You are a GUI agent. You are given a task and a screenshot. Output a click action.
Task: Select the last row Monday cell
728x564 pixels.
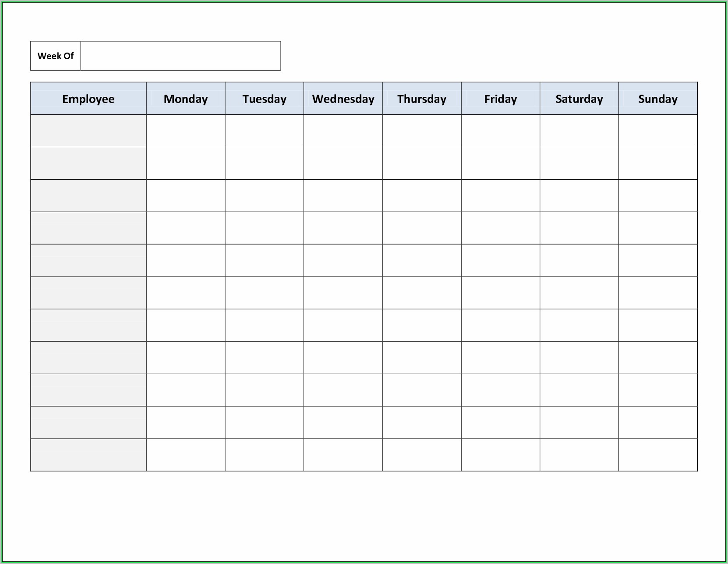[x=186, y=455]
